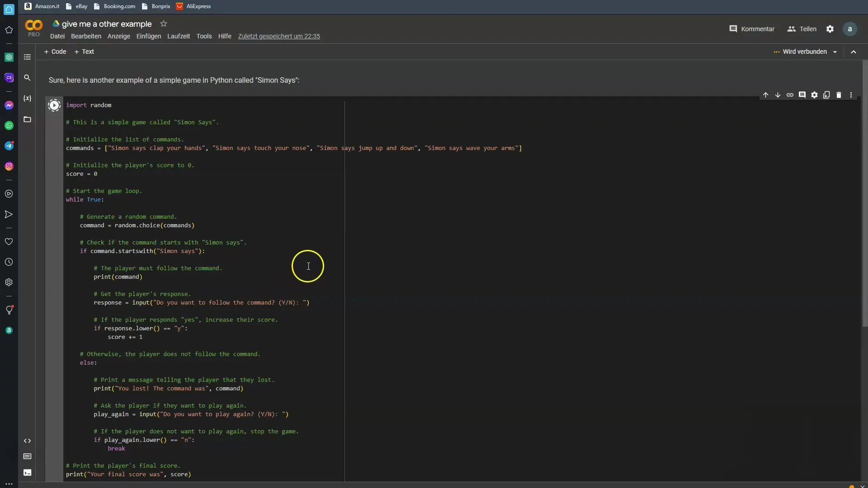Click the Teilen share button
The height and width of the screenshot is (488, 868).
(x=802, y=29)
